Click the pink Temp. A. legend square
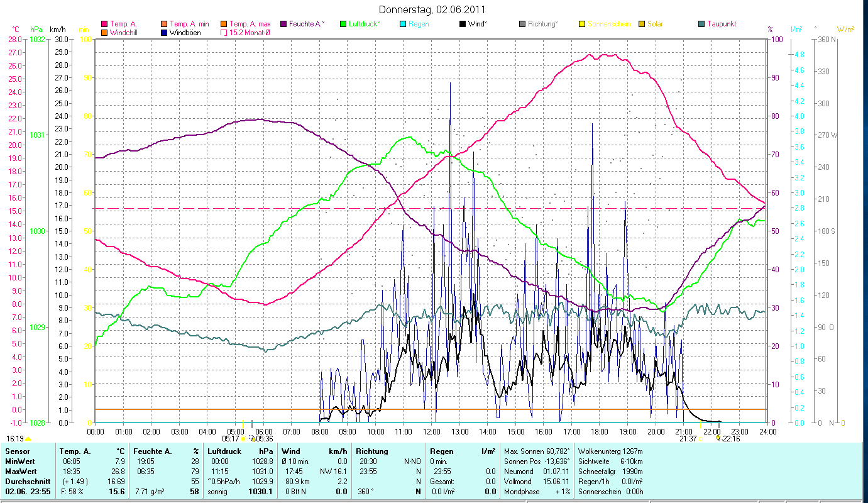The height and width of the screenshot is (503, 868). click(x=104, y=24)
